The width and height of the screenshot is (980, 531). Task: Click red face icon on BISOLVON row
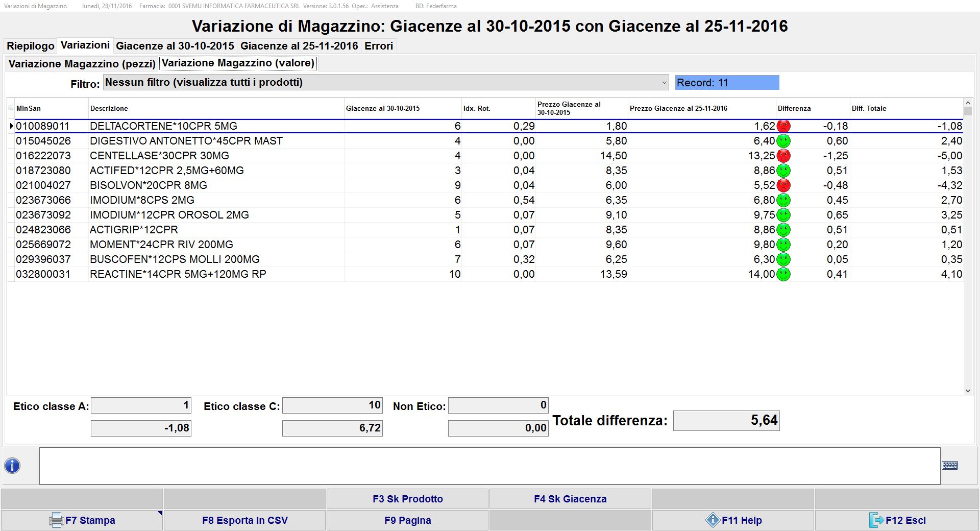click(783, 185)
